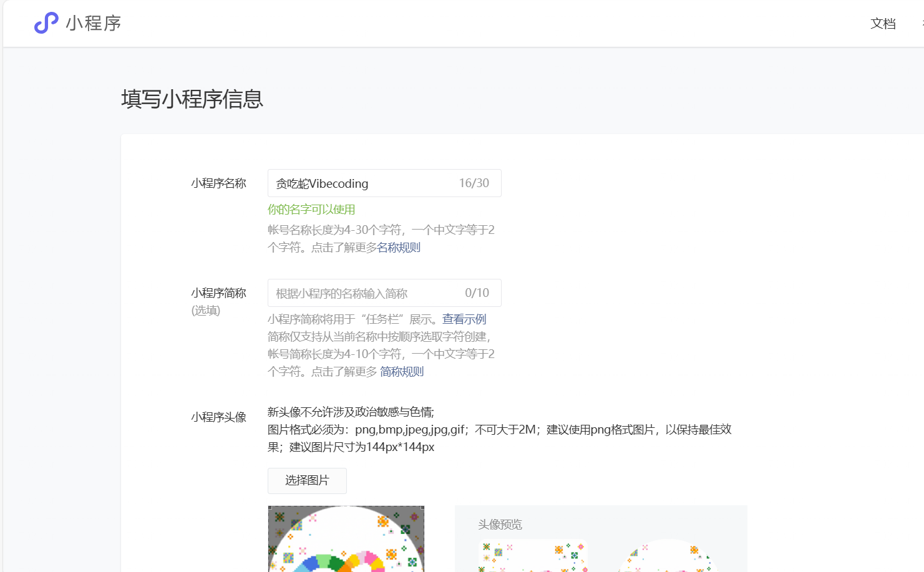The width and height of the screenshot is (924, 572).
Task: Click the 小程序 brand text in header
Action: [94, 23]
